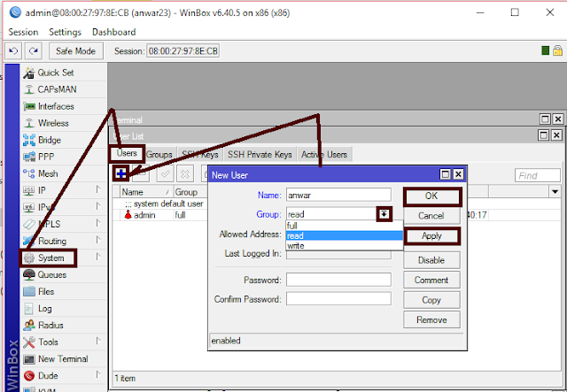Click the Redo arrow toolbar icon
The height and width of the screenshot is (392, 567).
34,51
